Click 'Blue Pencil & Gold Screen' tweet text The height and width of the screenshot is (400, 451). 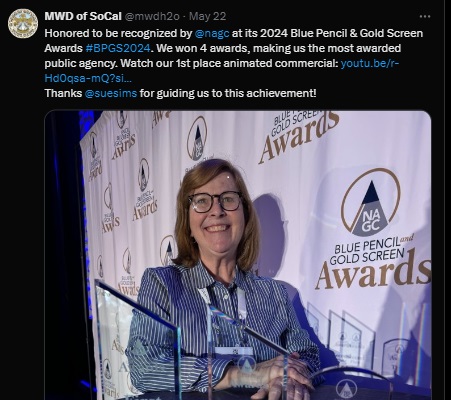[357, 33]
